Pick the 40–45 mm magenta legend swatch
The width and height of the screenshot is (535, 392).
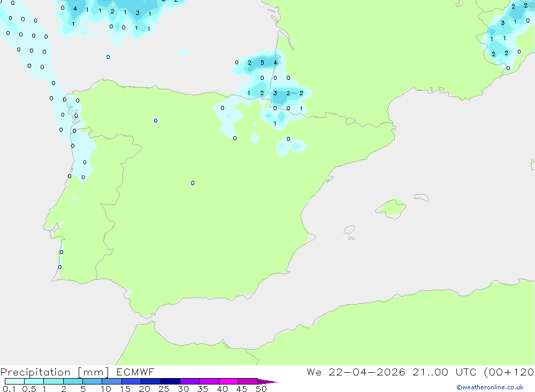coord(228,381)
